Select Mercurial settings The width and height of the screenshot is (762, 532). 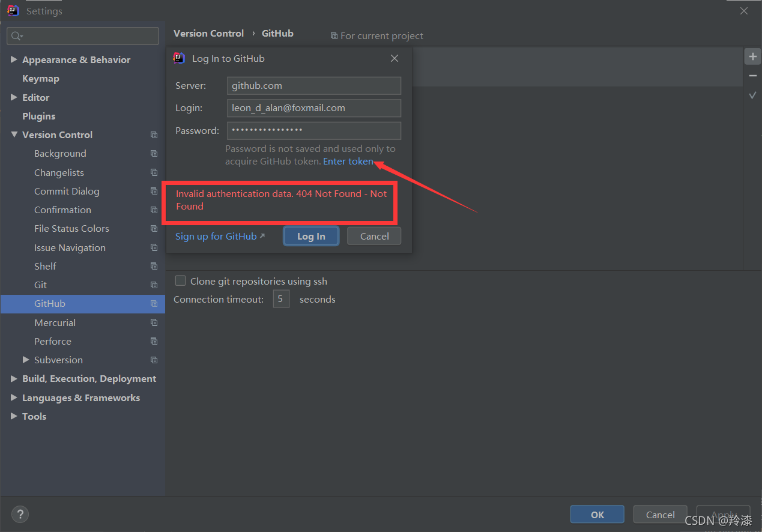pos(55,322)
